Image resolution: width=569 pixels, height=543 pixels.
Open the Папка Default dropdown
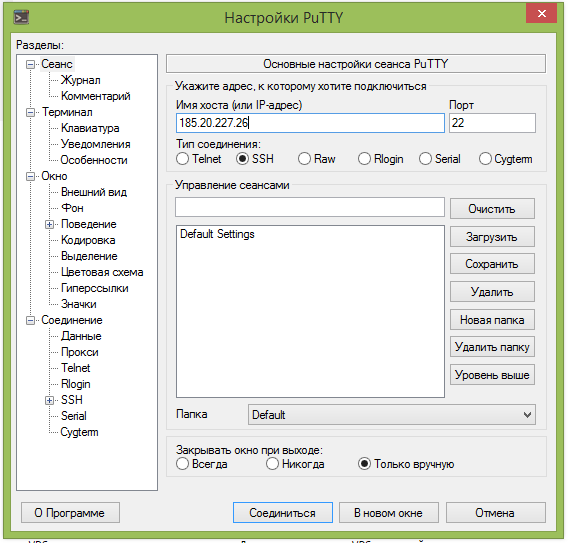[x=392, y=415]
